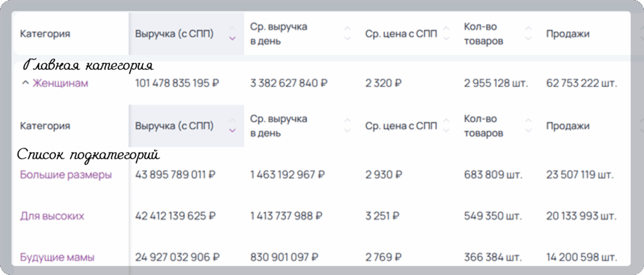Sort top table by Ср. выручка в день arrows
Screen dimensions: 644x275
[347, 34]
